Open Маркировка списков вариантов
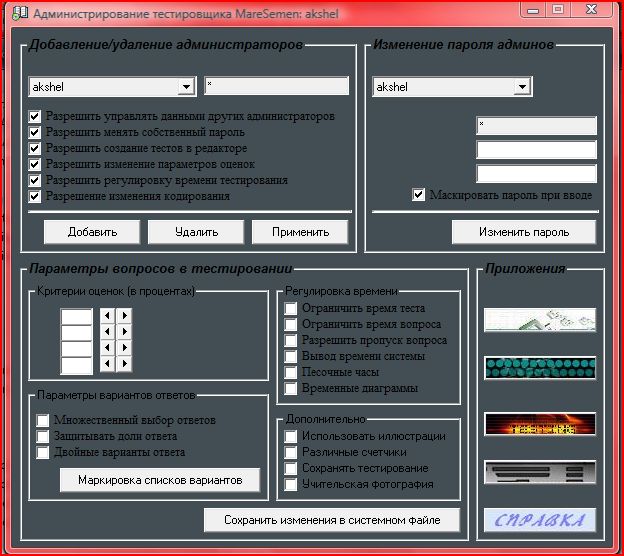The height and width of the screenshot is (556, 624). click(x=160, y=481)
